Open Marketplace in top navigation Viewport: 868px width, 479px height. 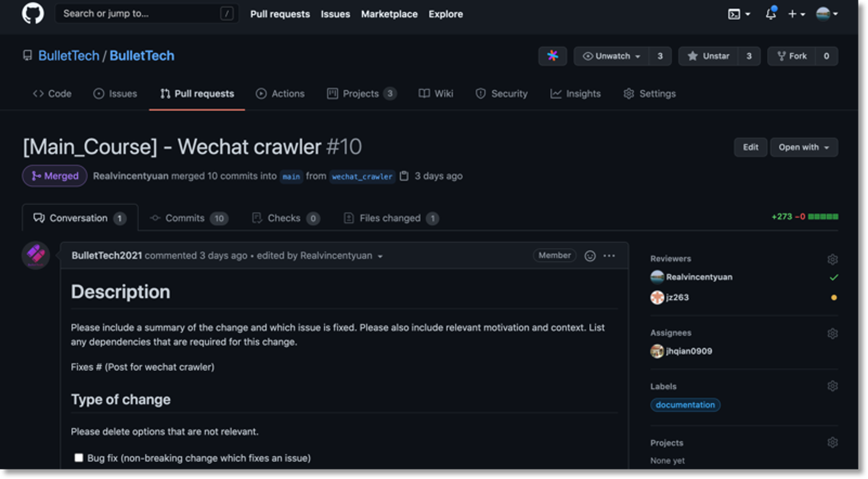tap(389, 14)
